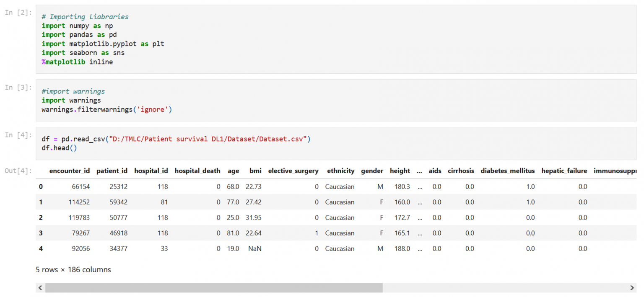Click the diabetes_mellitus column header

pyautogui.click(x=507, y=171)
